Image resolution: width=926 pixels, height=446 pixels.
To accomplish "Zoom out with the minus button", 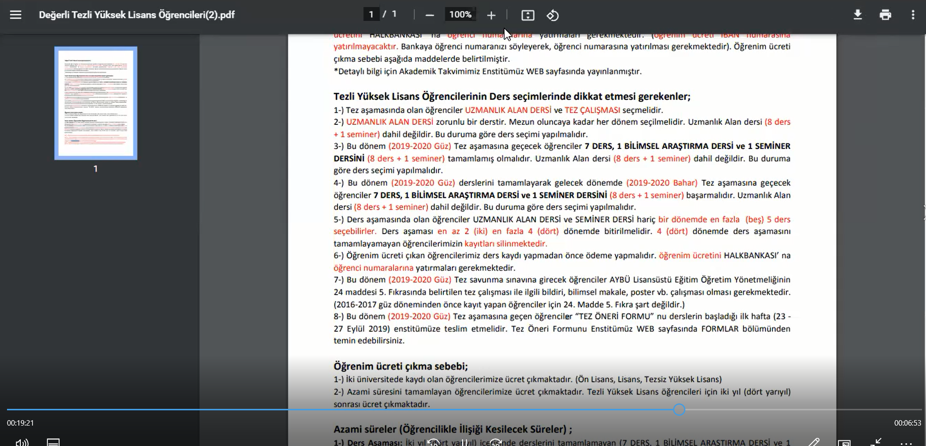I will click(430, 15).
